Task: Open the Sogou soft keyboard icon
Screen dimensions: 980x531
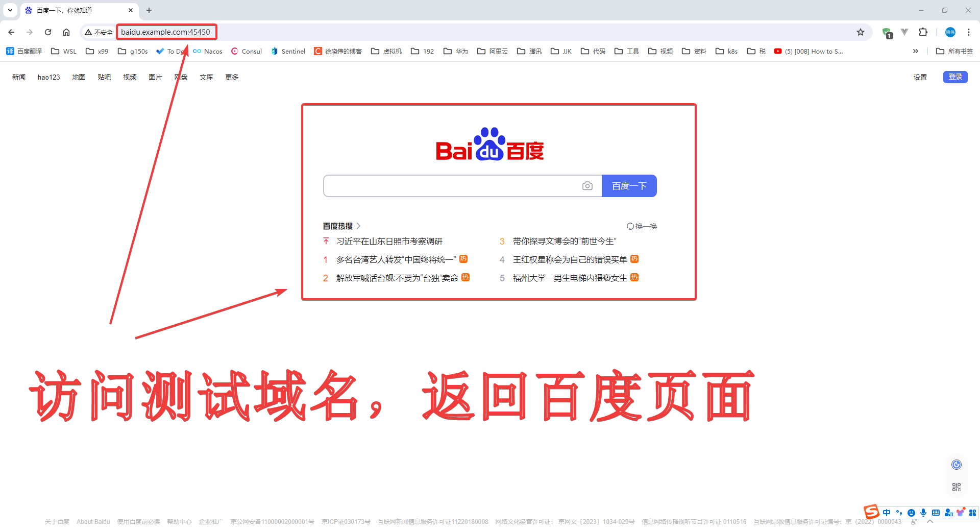Action: click(936, 513)
